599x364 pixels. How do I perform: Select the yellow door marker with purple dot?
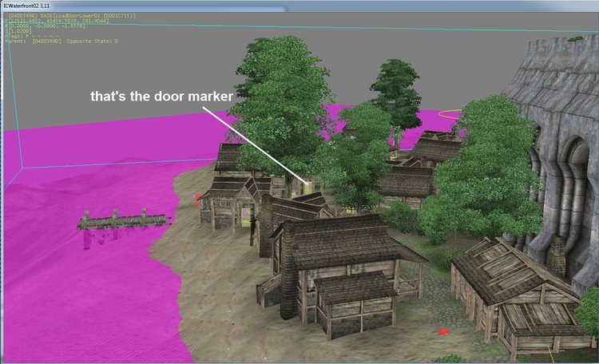pos(247,217)
